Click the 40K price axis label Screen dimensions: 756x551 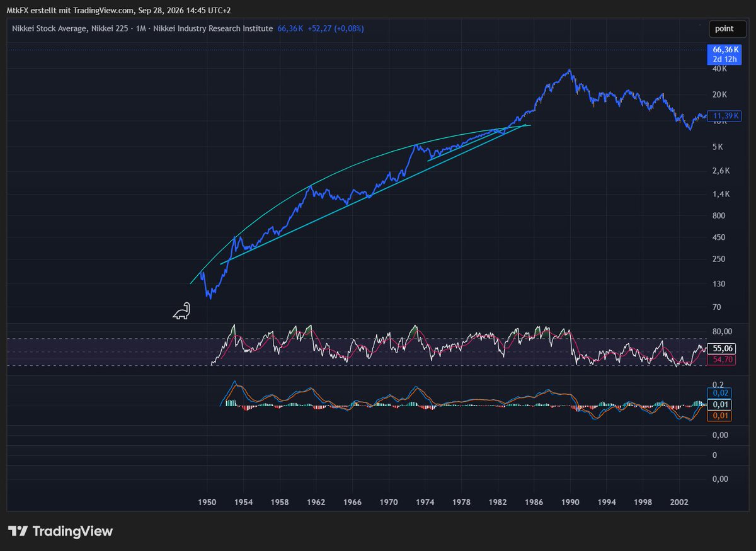click(x=721, y=70)
